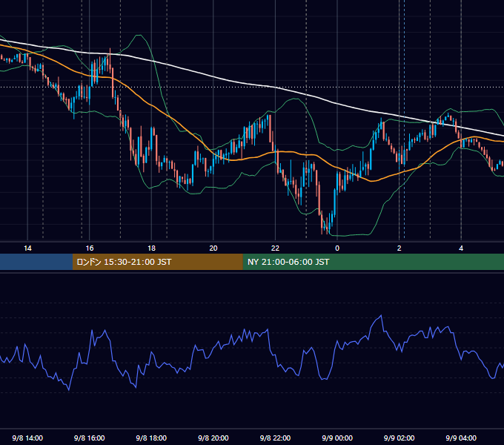Image resolution: width=504 pixels, height=445 pixels.
Task: Click the 0 hour label on price chart axis
Action: (x=337, y=248)
